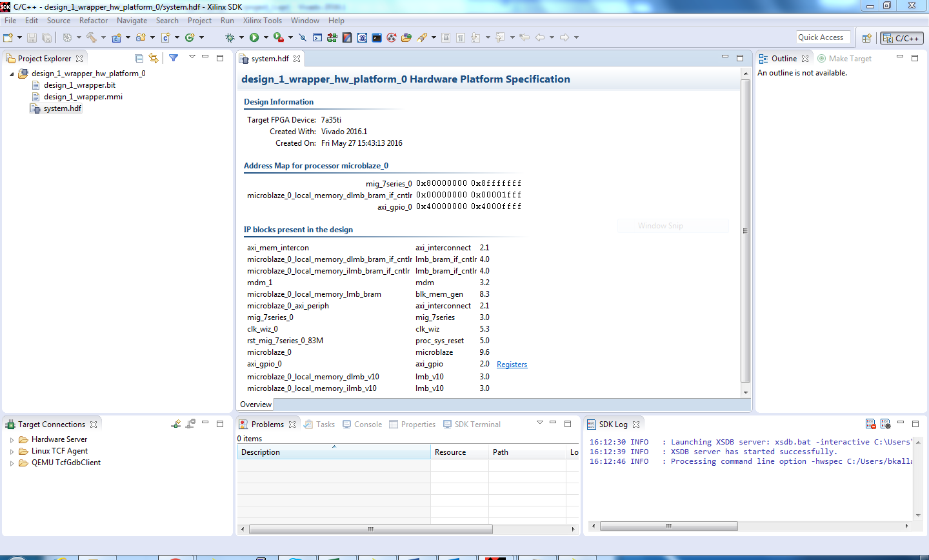Image resolution: width=929 pixels, height=560 pixels.
Task: Switch to the Tasks tab
Action: click(319, 425)
